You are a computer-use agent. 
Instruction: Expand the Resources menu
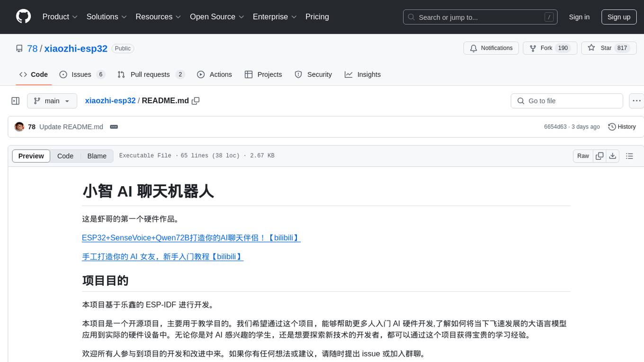(x=158, y=17)
